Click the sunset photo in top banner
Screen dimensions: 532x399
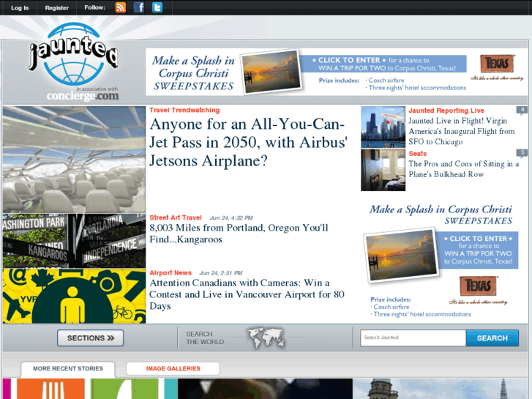[x=271, y=72]
